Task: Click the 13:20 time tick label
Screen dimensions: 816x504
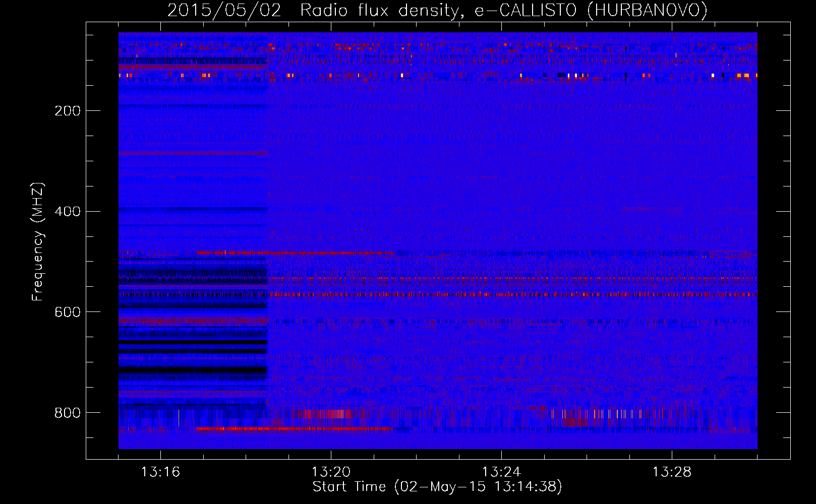Action: [331, 472]
